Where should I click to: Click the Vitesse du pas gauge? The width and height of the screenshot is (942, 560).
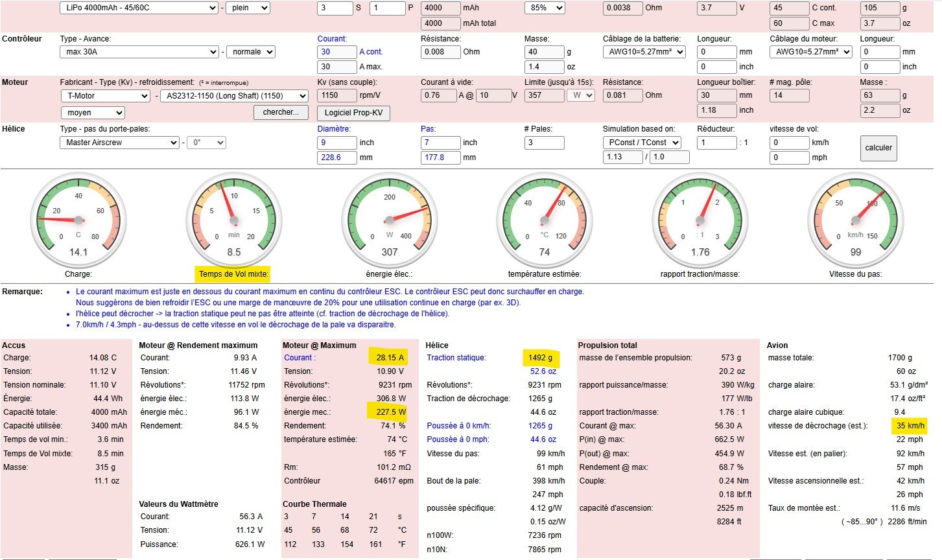(x=855, y=219)
